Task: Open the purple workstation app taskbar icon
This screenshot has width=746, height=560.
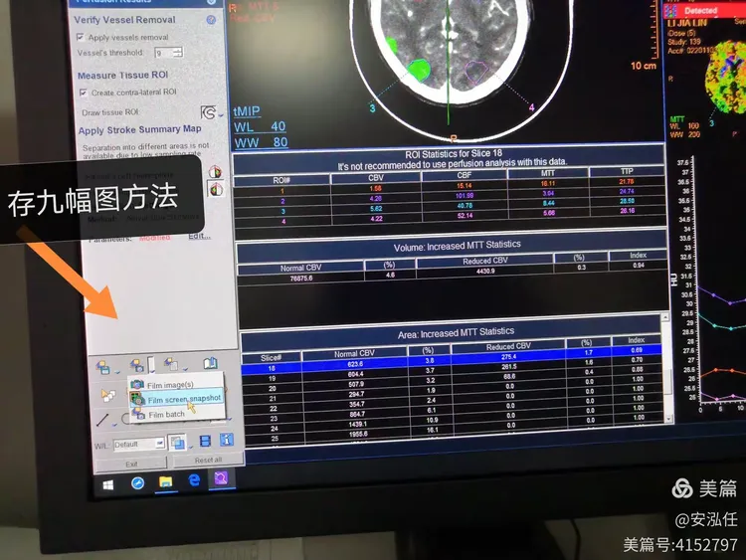Action: 221,478
